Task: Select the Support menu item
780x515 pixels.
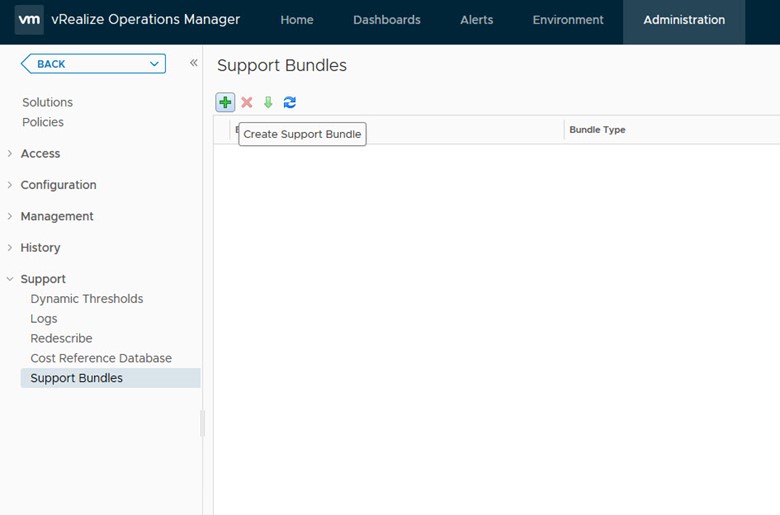Action: pos(43,279)
